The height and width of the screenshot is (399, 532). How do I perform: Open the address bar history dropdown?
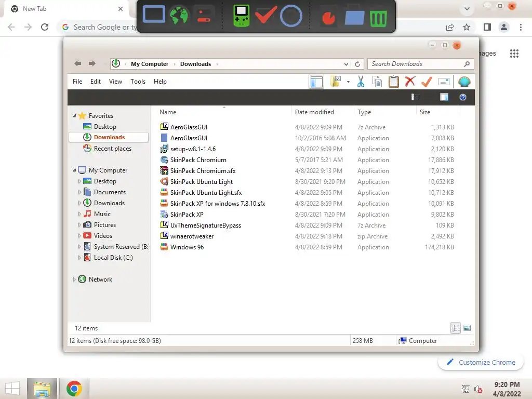(345, 64)
